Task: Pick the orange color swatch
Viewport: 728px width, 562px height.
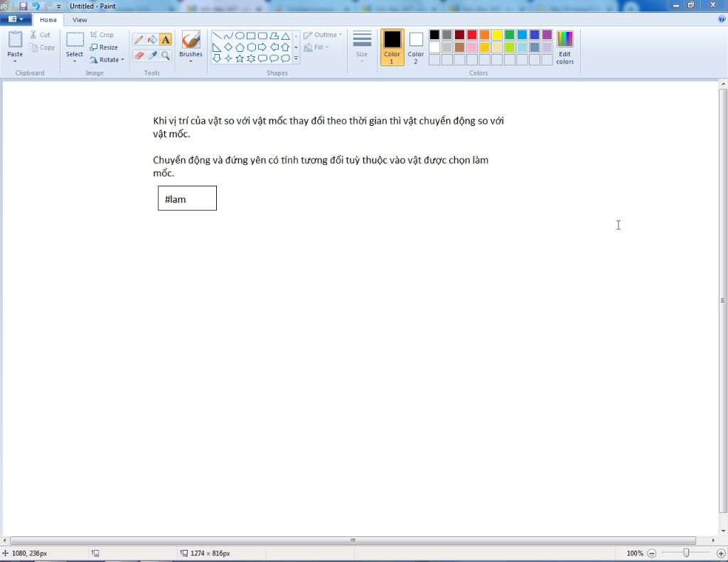Action: [485, 35]
